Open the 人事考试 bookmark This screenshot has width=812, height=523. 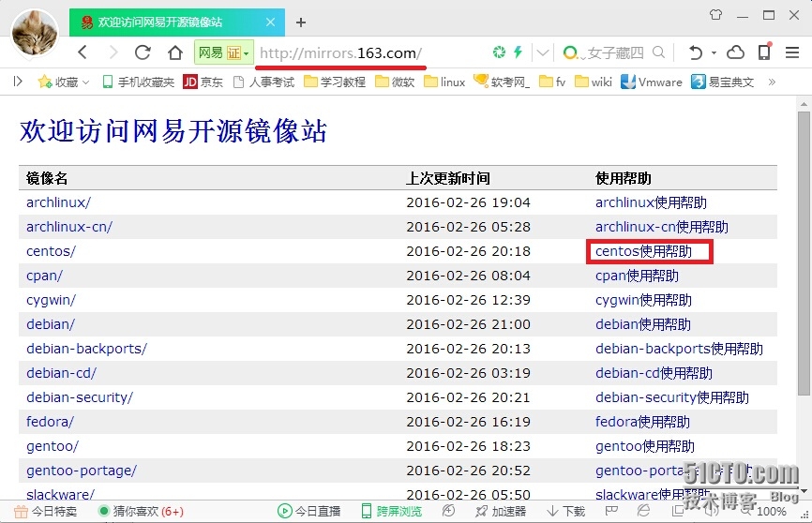[x=263, y=82]
